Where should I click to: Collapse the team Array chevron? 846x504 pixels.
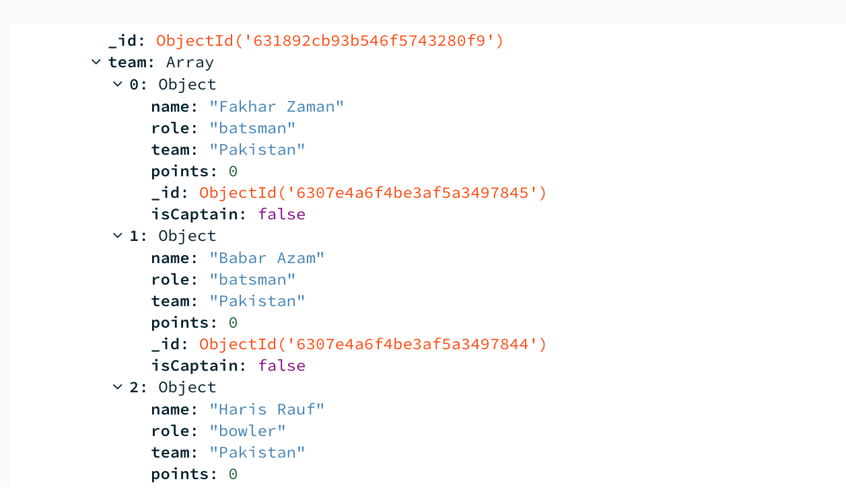pos(96,63)
